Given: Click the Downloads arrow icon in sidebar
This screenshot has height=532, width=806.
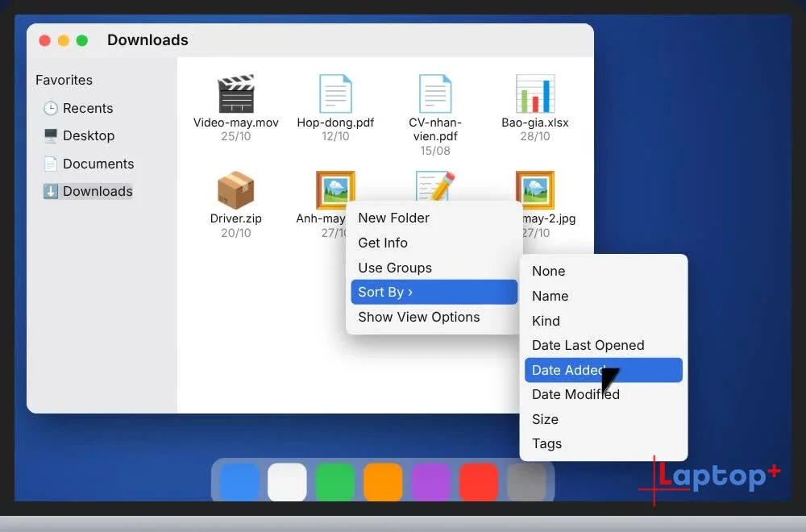Looking at the screenshot, I should coord(50,191).
